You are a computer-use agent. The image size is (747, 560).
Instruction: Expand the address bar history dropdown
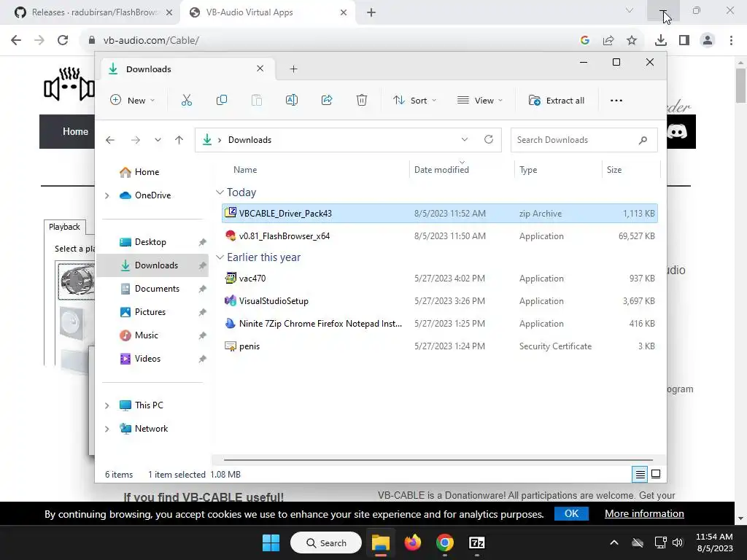(465, 139)
